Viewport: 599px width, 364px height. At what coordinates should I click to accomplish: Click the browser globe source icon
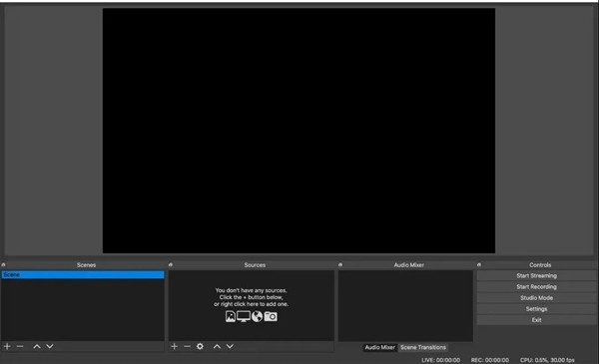point(258,316)
